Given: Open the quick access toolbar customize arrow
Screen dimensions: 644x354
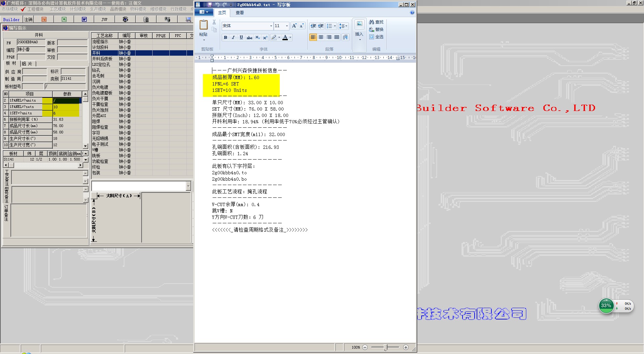Looking at the screenshot, I should (x=231, y=5).
